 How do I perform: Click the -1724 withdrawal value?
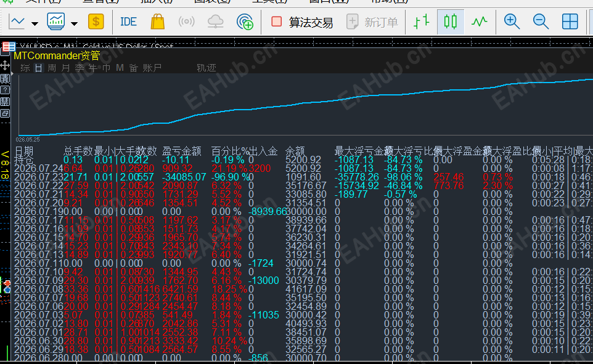pyautogui.click(x=261, y=264)
